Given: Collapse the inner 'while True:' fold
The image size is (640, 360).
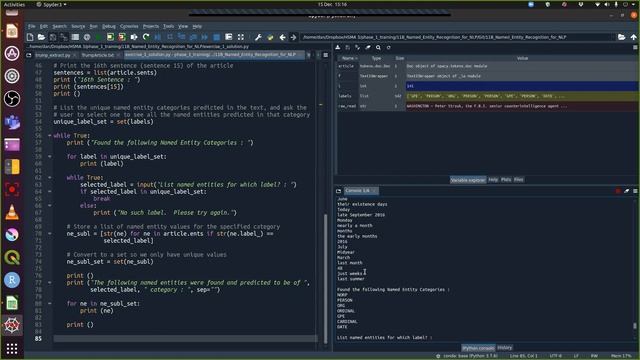Looking at the screenshot, I should click(x=50, y=178).
